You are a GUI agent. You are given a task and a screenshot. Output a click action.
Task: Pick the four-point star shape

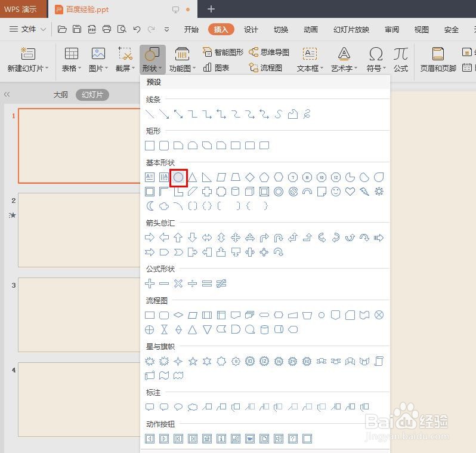click(x=178, y=361)
